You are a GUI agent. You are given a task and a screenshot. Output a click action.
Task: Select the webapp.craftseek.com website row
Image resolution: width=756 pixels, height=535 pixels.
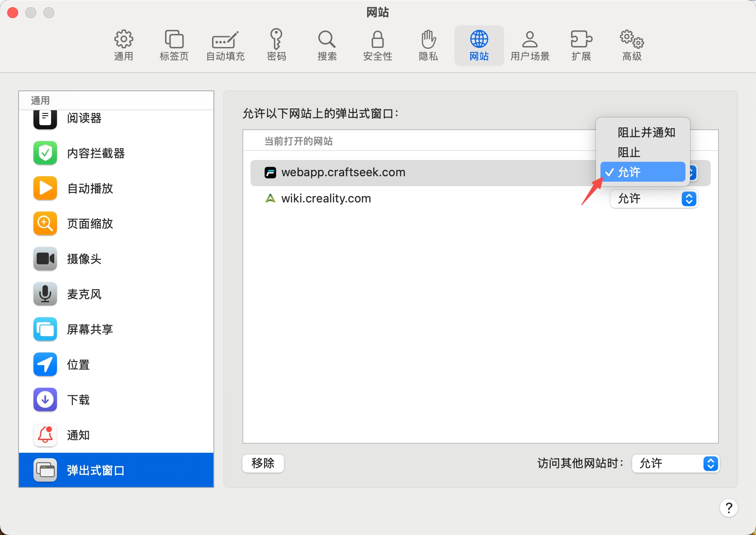click(x=407, y=173)
